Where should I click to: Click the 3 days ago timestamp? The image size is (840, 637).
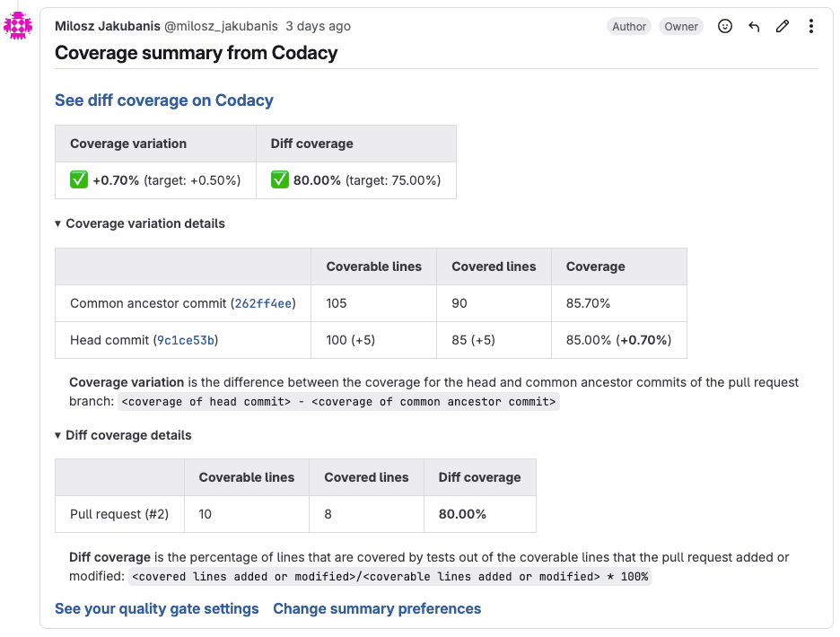318,26
